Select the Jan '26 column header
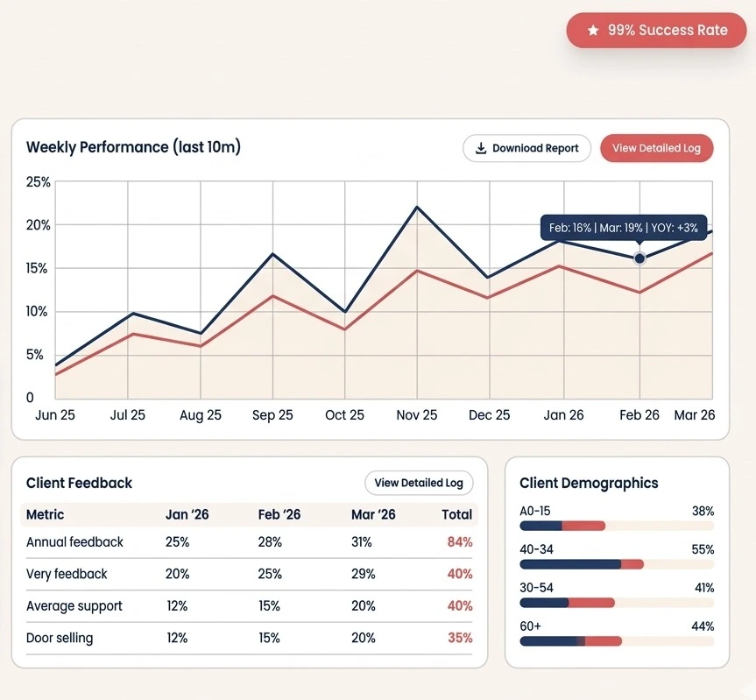 click(187, 514)
